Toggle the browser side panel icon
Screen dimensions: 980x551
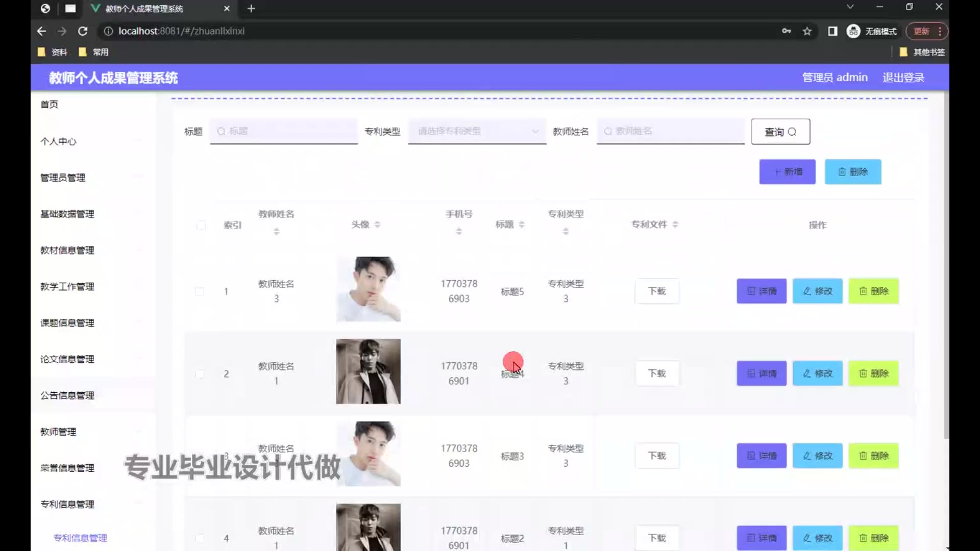pos(832,31)
